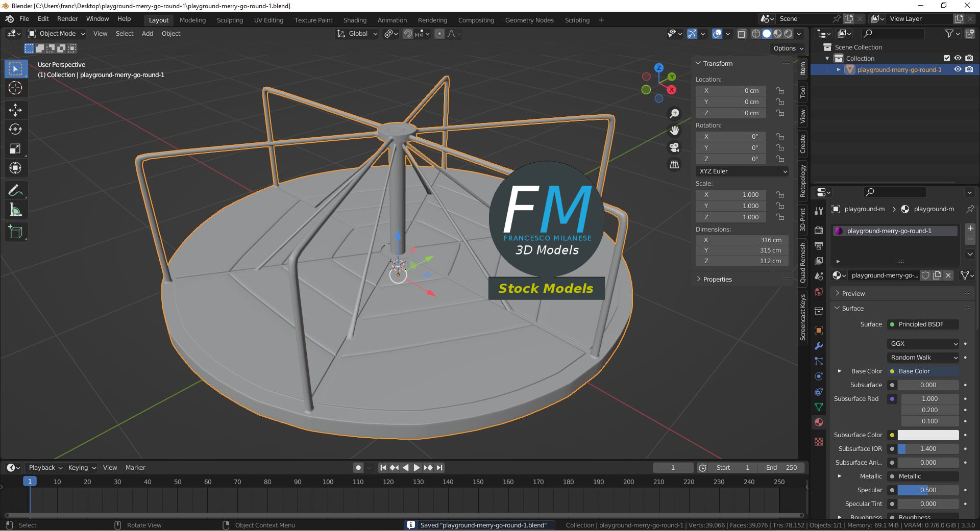
Task: Activate the Annotate pencil tool
Action: pos(15,190)
